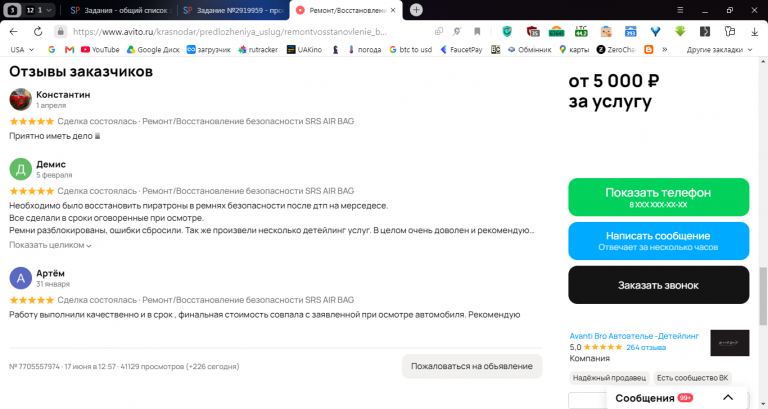Click the Есть сообщество ВК badge

click(x=692, y=378)
